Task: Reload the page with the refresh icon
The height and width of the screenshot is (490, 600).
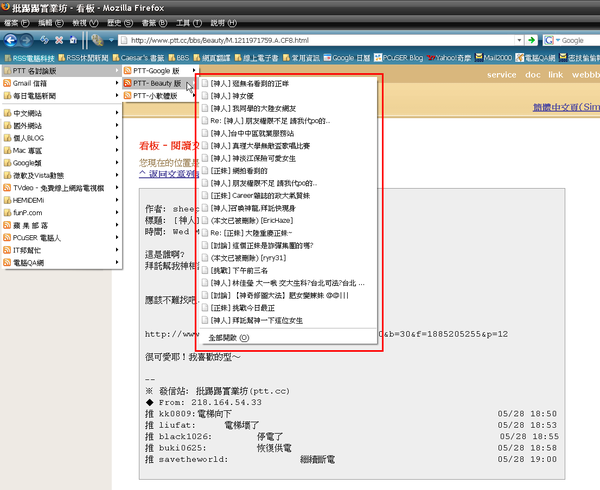Action: 44,40
